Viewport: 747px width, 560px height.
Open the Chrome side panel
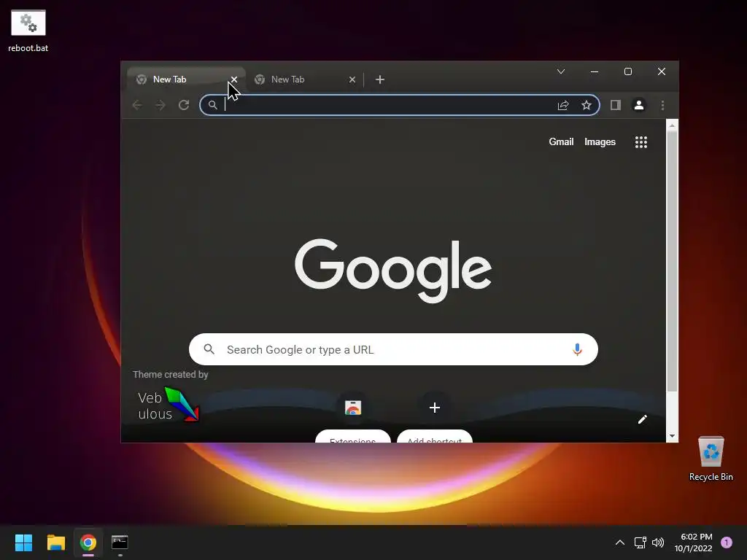pos(616,105)
